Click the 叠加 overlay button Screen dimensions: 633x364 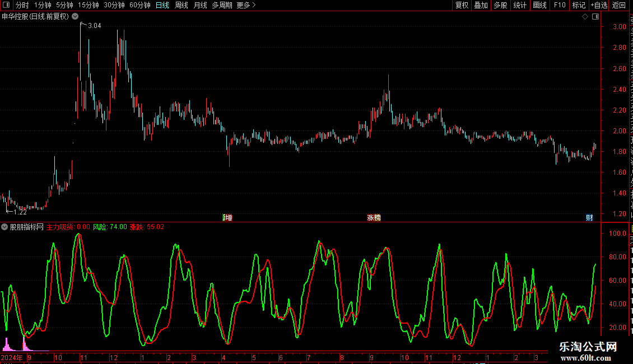481,5
